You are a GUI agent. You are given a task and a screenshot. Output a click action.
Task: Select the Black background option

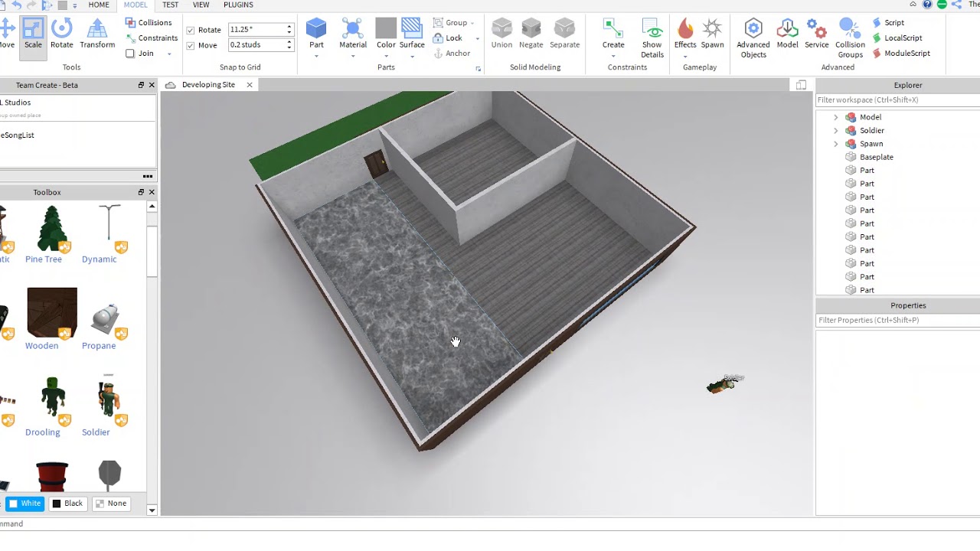(x=67, y=504)
